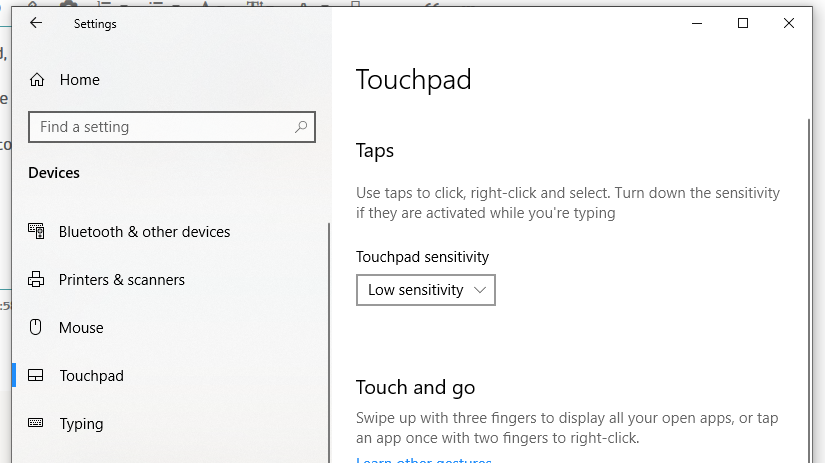The height and width of the screenshot is (463, 825).
Task: Click the Typing keyboard icon
Action: [x=37, y=424]
